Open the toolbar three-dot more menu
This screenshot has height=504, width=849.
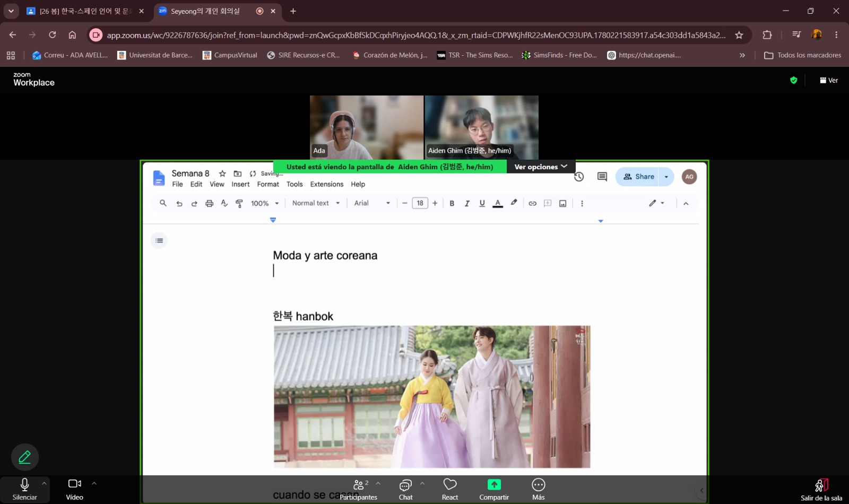point(582,203)
